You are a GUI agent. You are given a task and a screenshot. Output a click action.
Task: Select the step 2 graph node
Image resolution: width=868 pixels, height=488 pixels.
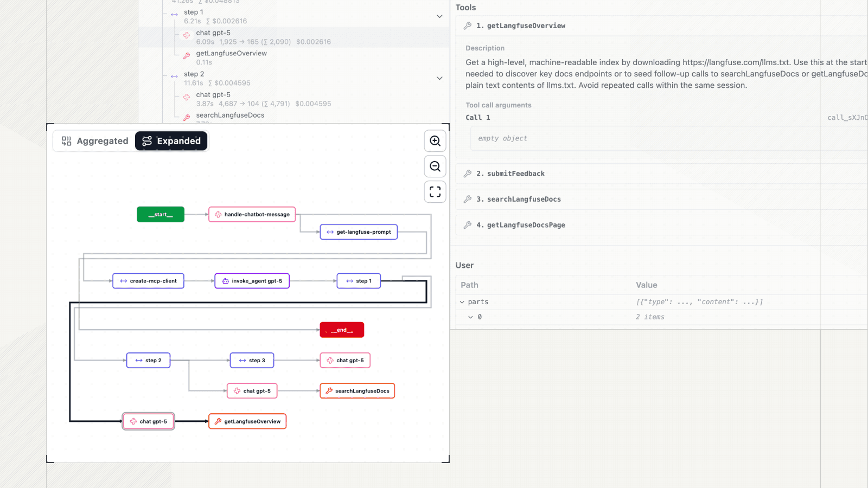click(x=148, y=361)
